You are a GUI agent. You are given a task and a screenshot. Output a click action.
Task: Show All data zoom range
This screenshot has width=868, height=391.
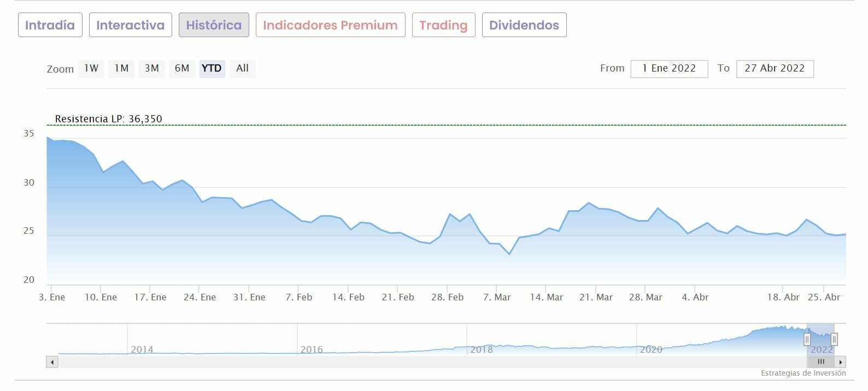click(x=242, y=68)
